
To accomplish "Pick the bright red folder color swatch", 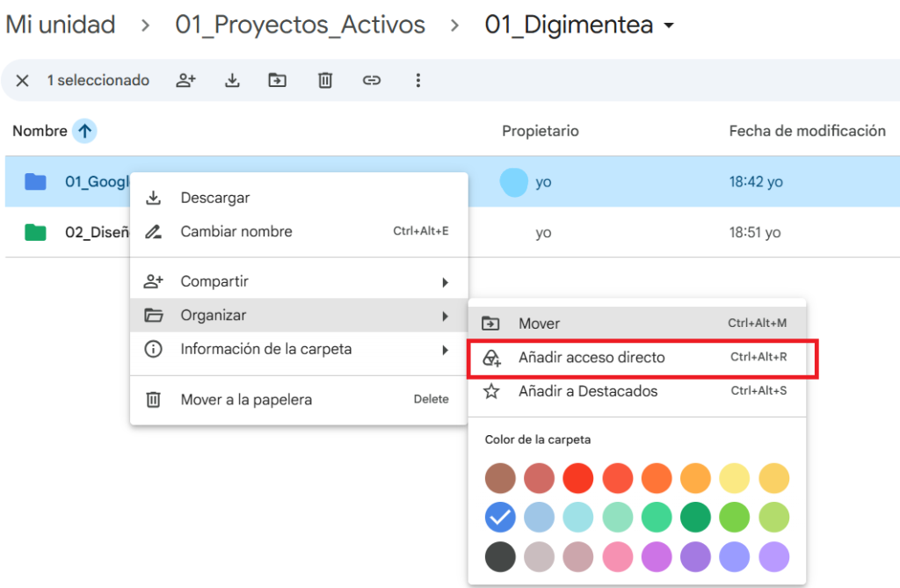I will [x=578, y=478].
